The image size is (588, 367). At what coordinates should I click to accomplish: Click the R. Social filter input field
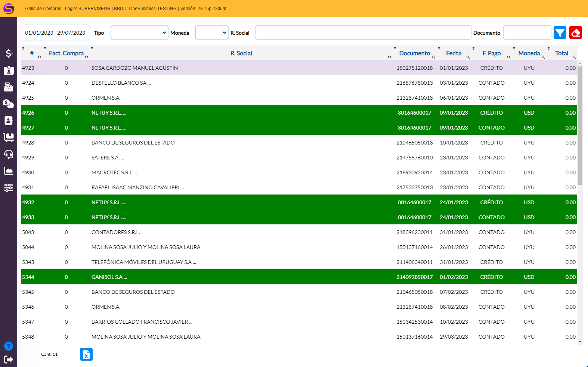point(363,32)
